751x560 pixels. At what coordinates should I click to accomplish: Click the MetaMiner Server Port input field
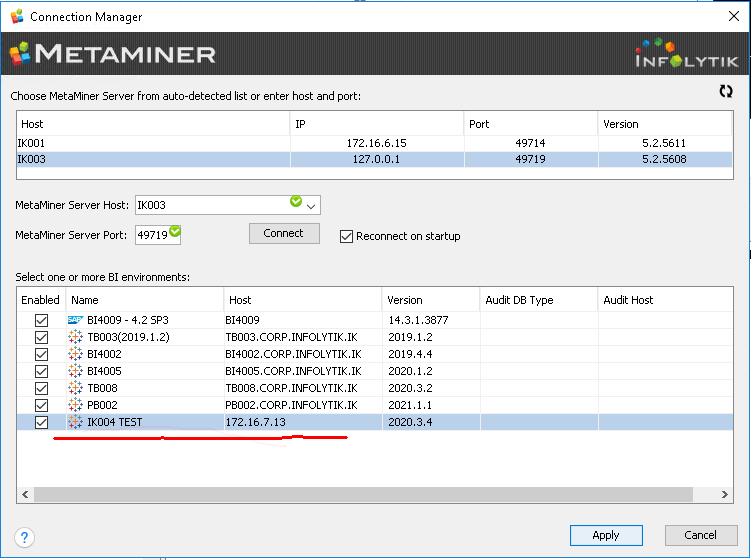[x=158, y=235]
